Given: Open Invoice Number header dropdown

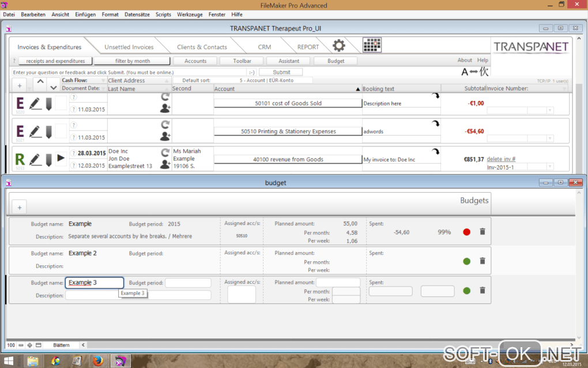Looking at the screenshot, I should [x=564, y=88].
